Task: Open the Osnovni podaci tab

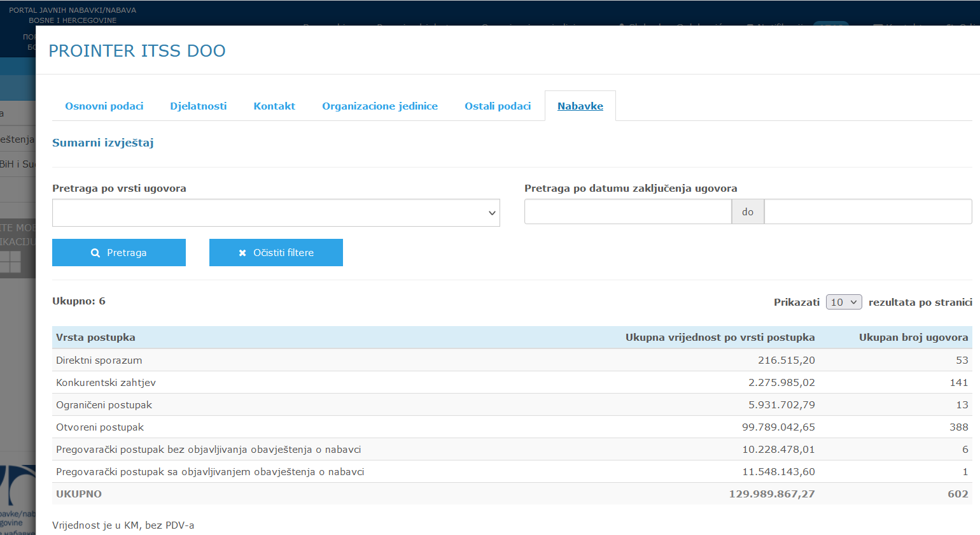Action: point(104,106)
